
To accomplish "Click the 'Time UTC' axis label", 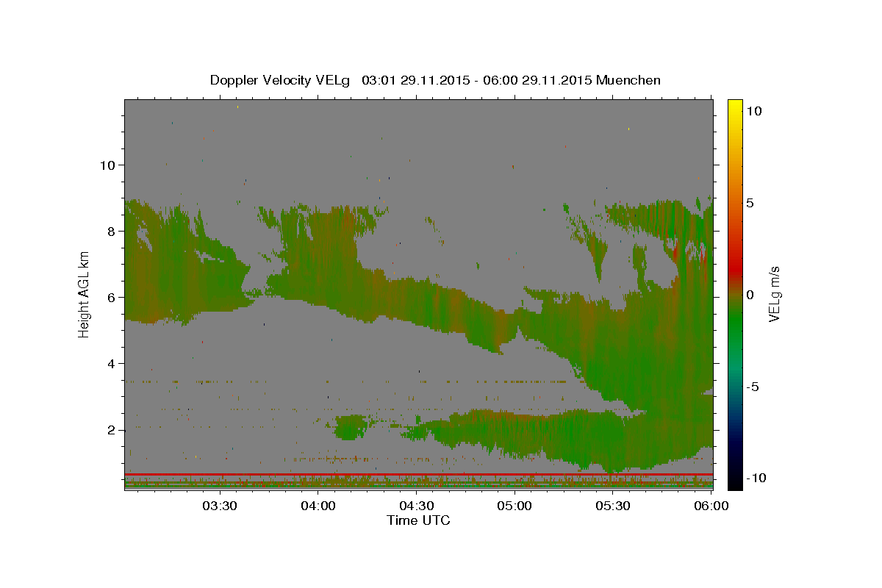I will click(x=418, y=520).
